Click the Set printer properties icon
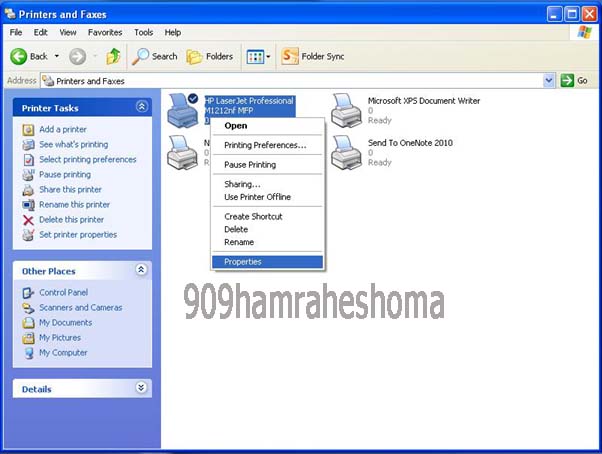Image resolution: width=602 pixels, height=454 pixels. pyautogui.click(x=28, y=235)
